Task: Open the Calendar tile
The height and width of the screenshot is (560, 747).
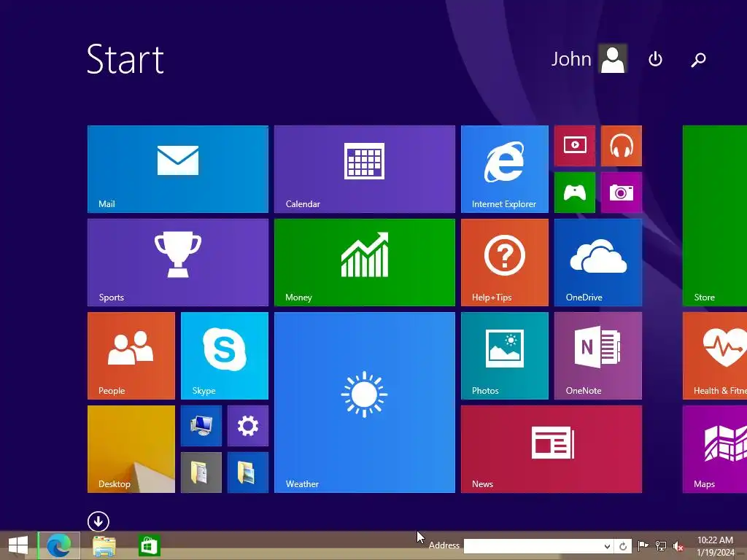Action: [365, 169]
